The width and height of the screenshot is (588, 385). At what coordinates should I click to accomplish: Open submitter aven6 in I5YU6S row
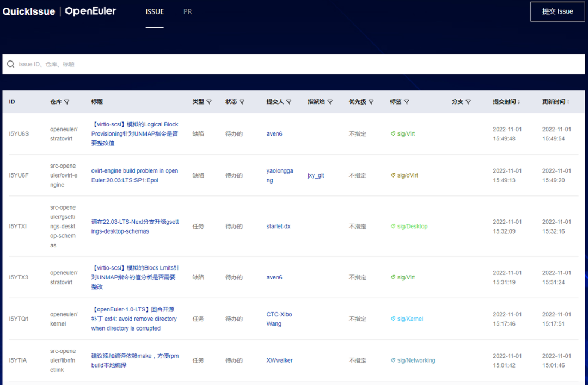pyautogui.click(x=274, y=133)
